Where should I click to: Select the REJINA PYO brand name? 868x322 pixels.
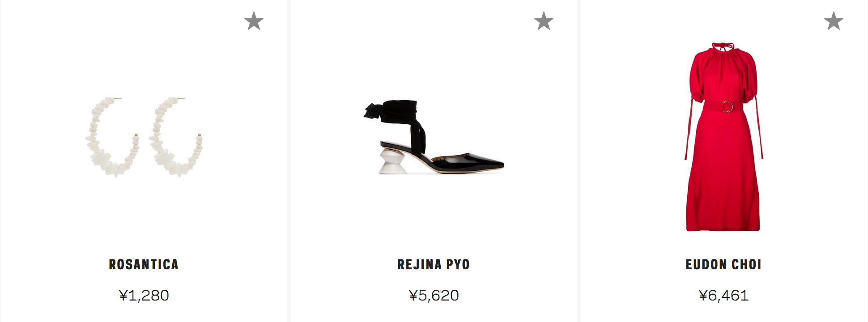coord(434,264)
